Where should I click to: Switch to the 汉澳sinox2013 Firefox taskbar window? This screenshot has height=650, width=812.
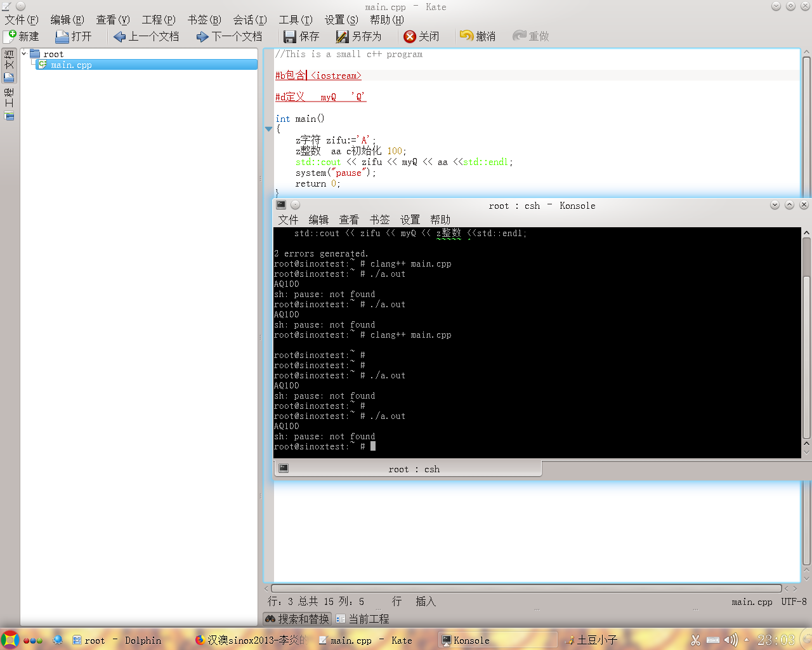tap(250, 640)
